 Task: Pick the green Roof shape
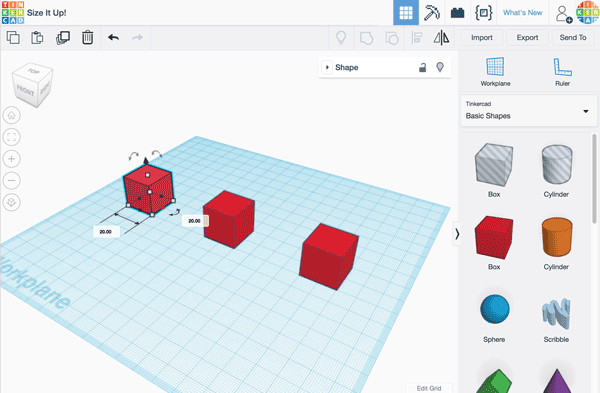click(494, 381)
